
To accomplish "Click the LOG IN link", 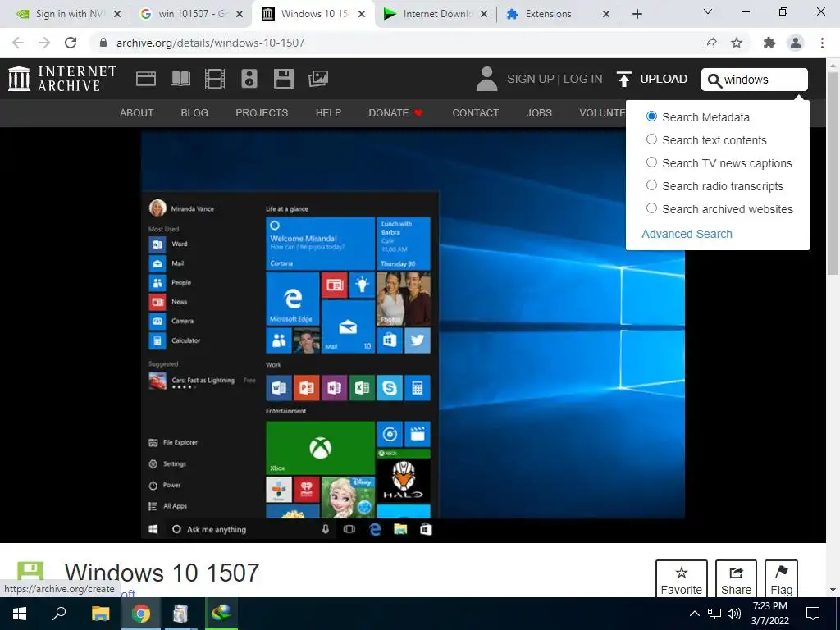I will [x=583, y=80].
